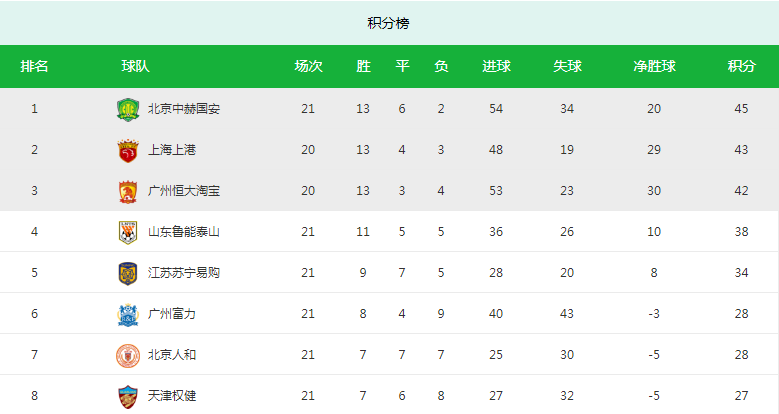Open the 山东鲁能泰山 team link
Screen dimensions: 779x414
(x=184, y=232)
